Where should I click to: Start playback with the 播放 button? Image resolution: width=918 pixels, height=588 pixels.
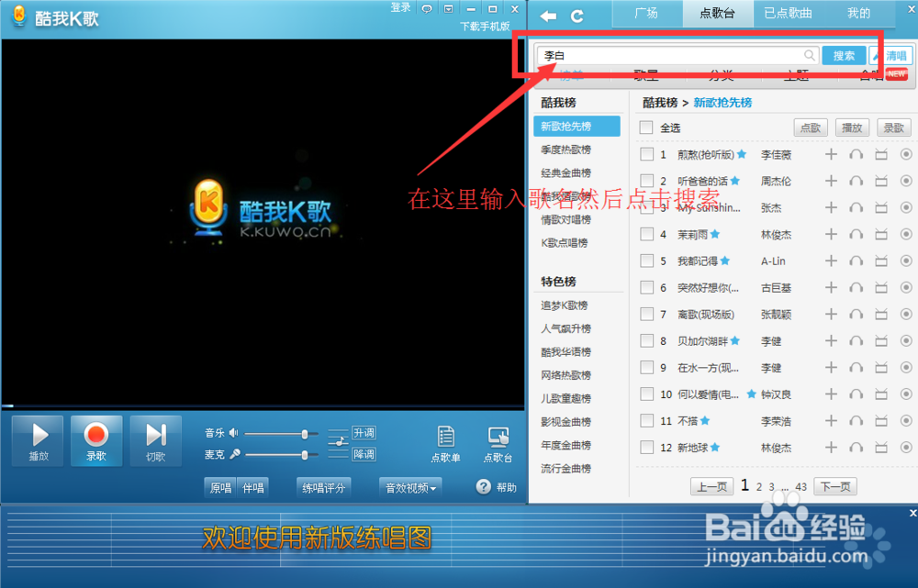point(38,440)
